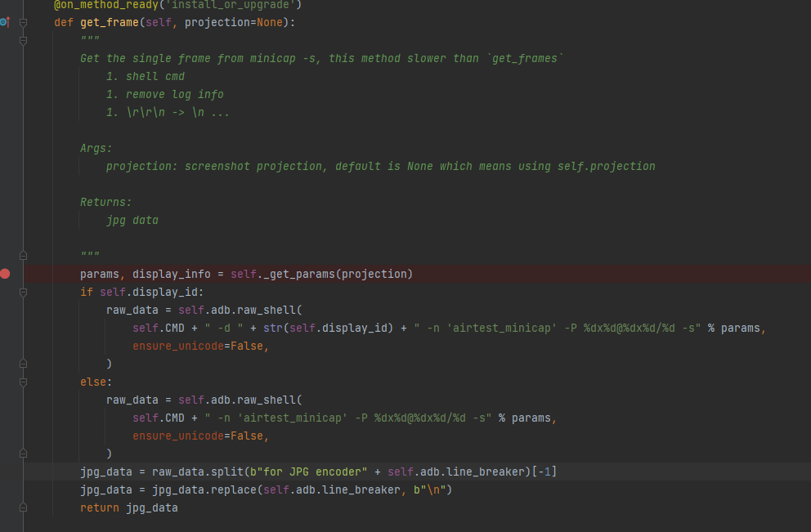Click 'raw_data' assignment under the else branch
This screenshot has height=532, width=811.
pos(132,400)
